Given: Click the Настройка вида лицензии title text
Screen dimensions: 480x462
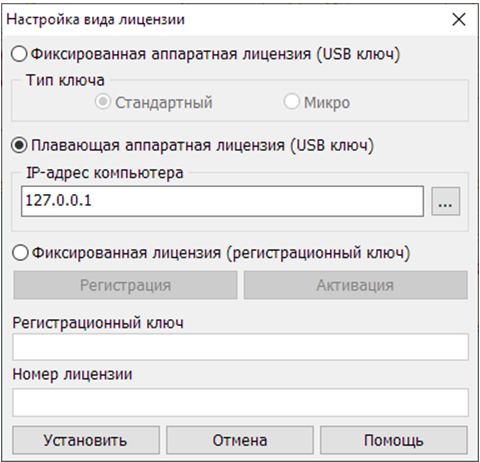Looking at the screenshot, I should (x=95, y=19).
